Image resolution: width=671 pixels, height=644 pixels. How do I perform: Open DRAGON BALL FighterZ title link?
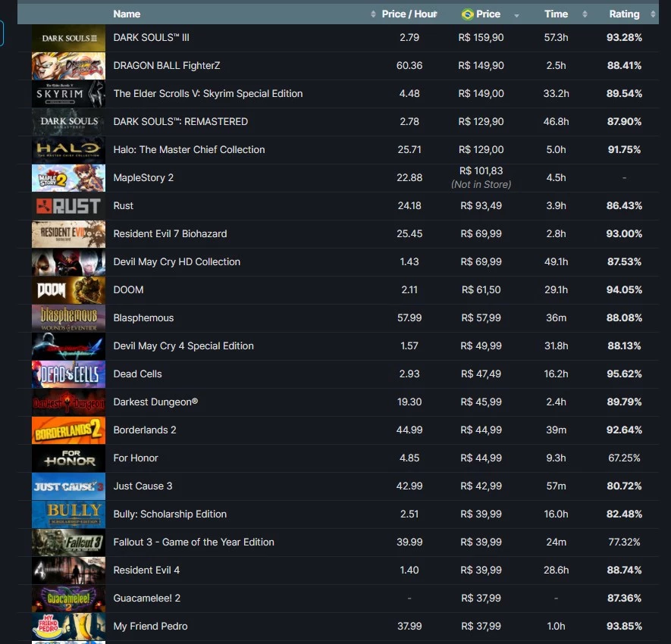[167, 65]
